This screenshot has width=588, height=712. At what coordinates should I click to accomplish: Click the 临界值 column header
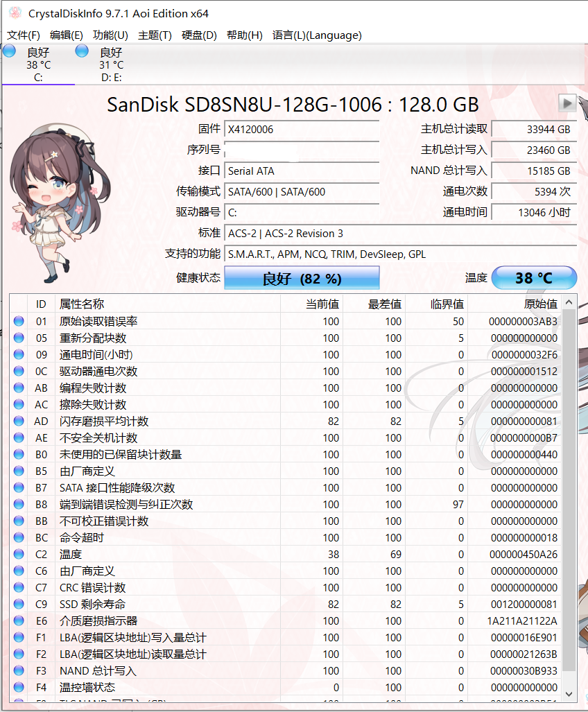click(436, 304)
